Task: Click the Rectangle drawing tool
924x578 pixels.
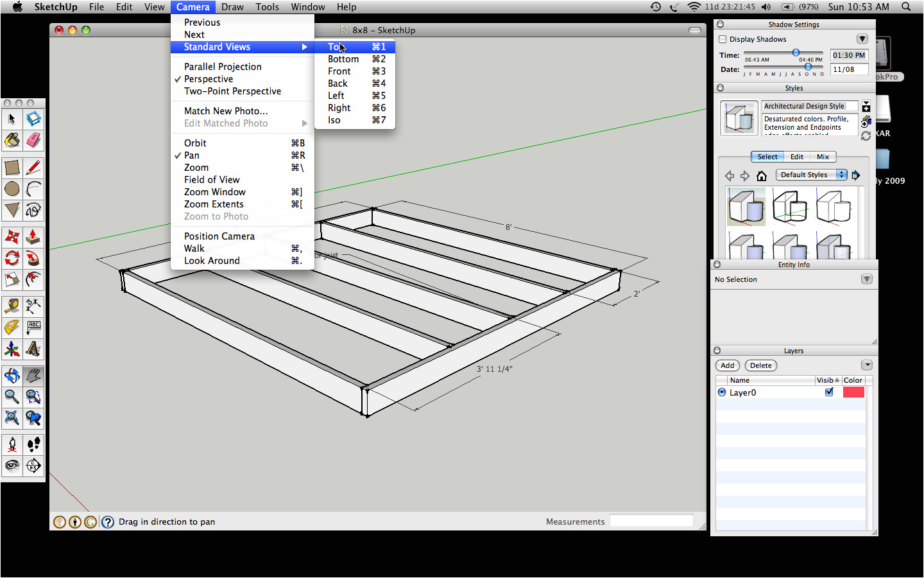Action: click(12, 168)
